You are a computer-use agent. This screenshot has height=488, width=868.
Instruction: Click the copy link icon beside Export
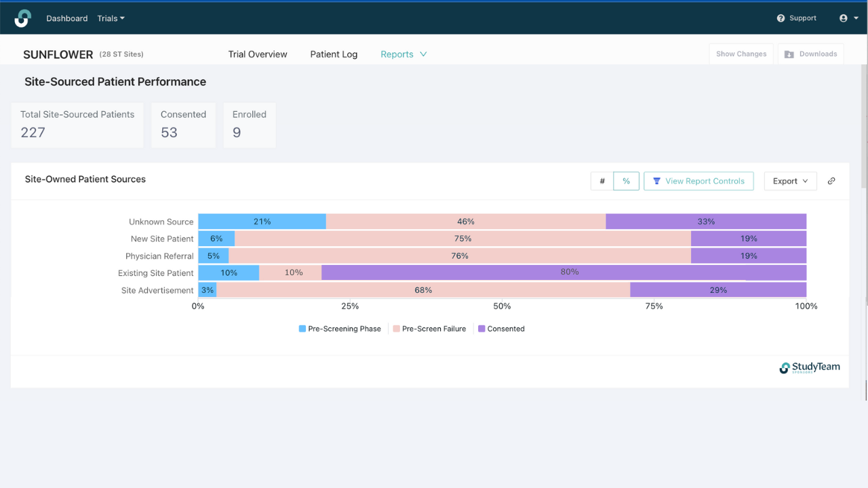[831, 181]
